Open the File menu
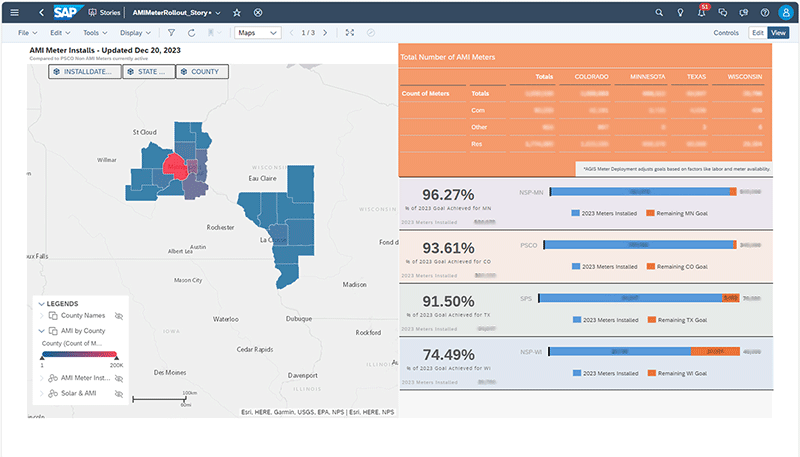The width and height of the screenshot is (800, 457). (25, 33)
